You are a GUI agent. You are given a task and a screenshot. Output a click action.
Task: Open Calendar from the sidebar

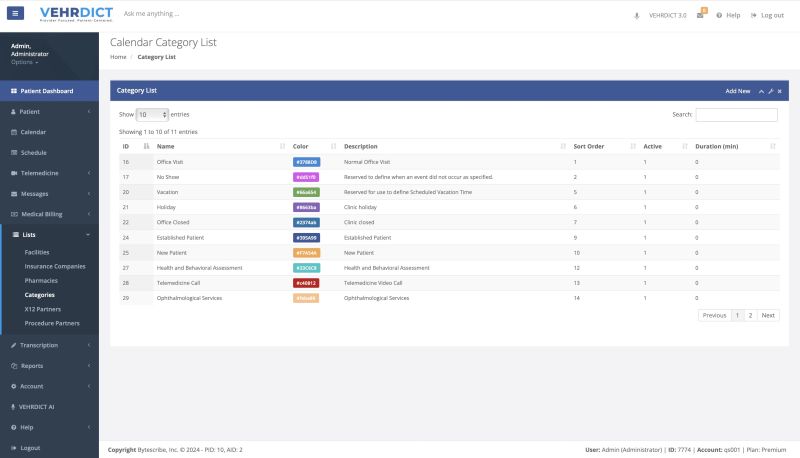pos(33,132)
